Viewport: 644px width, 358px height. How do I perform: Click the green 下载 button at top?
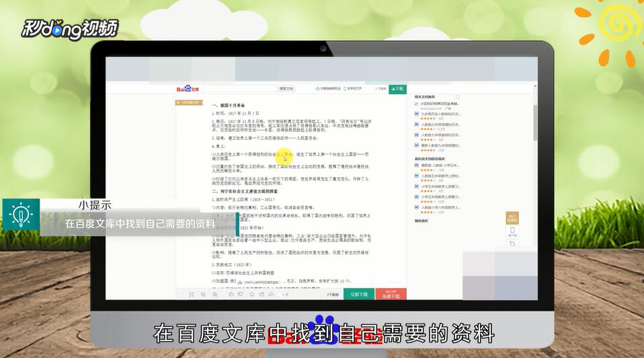coord(397,89)
